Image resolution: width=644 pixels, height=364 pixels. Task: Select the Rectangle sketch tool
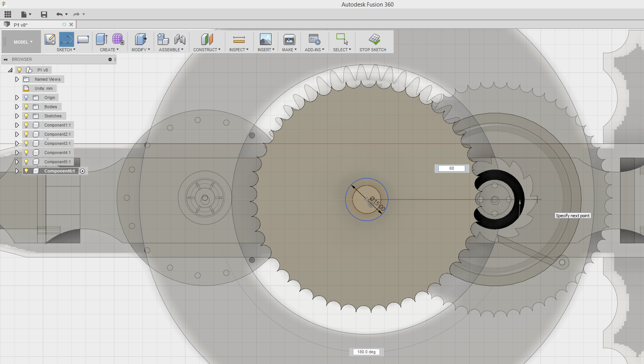point(83,39)
